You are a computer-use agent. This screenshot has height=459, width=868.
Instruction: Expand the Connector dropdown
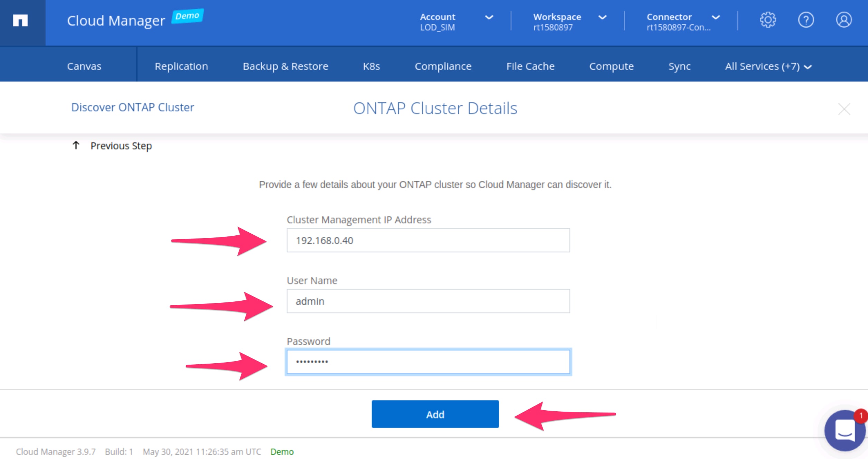click(x=715, y=18)
